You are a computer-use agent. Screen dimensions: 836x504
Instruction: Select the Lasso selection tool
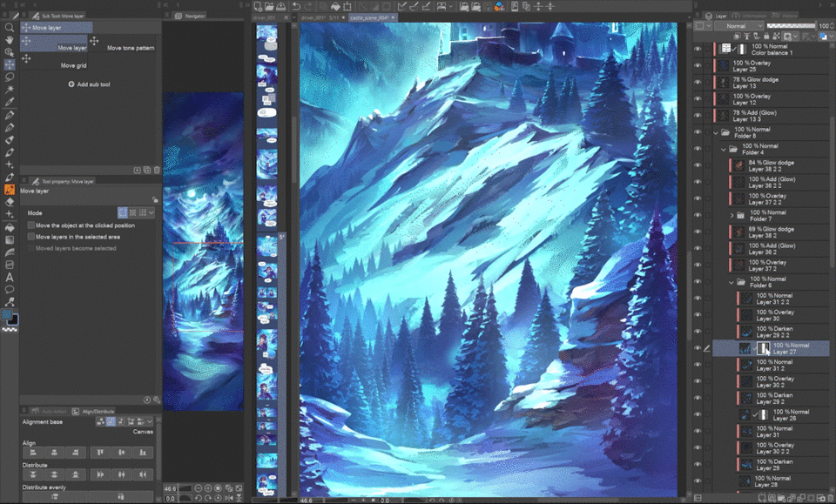9,77
